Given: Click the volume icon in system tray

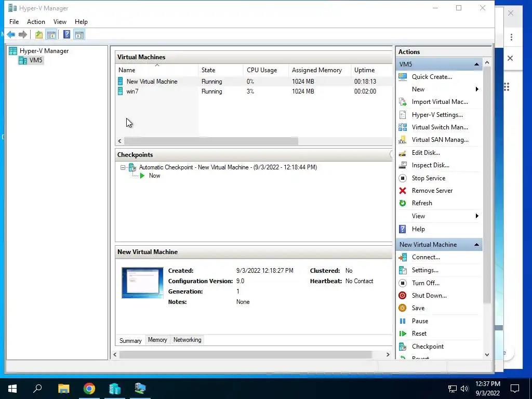Looking at the screenshot, I should pos(464,389).
